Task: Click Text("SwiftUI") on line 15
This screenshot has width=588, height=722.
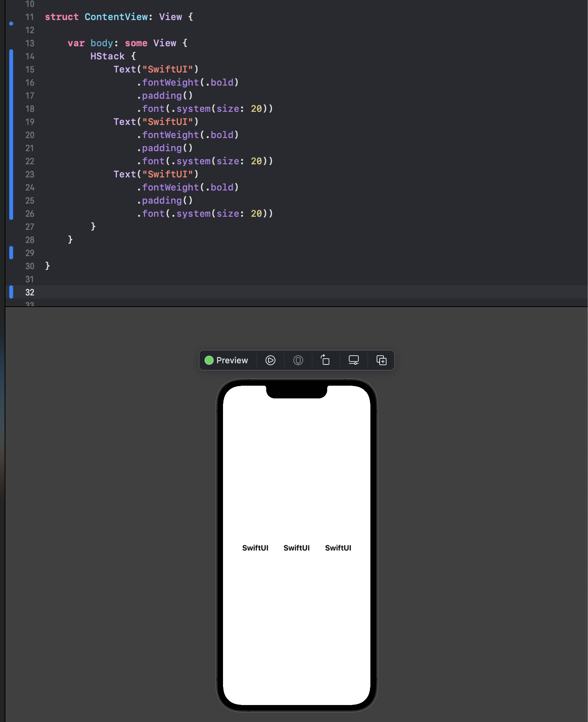Action: tap(156, 69)
